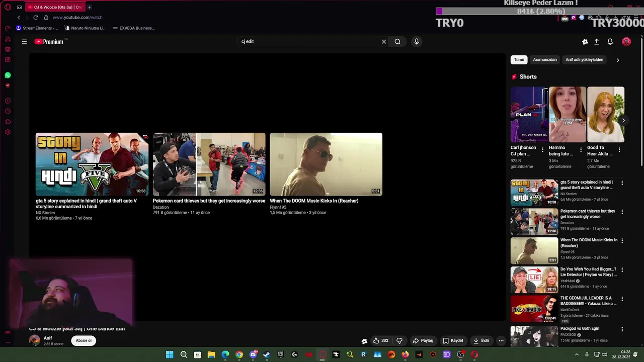This screenshot has width=644, height=362.
Task: Open Steam from the taskbar
Action: [267, 354]
